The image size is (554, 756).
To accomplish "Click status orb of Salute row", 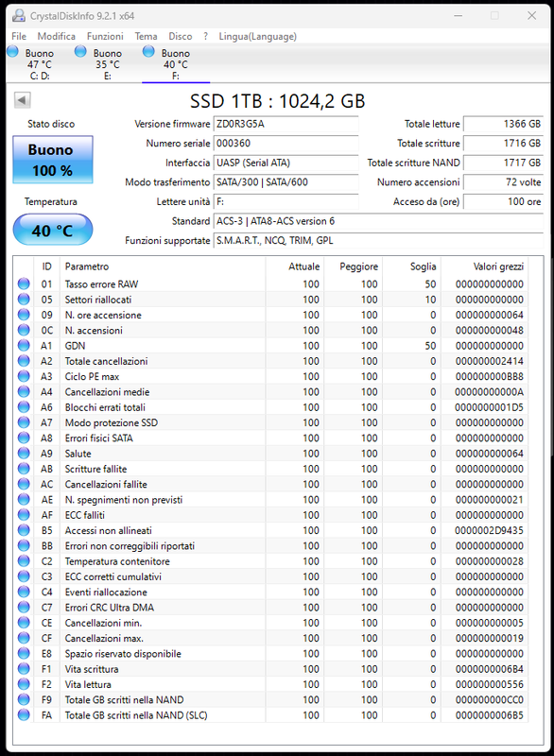I will [x=24, y=454].
